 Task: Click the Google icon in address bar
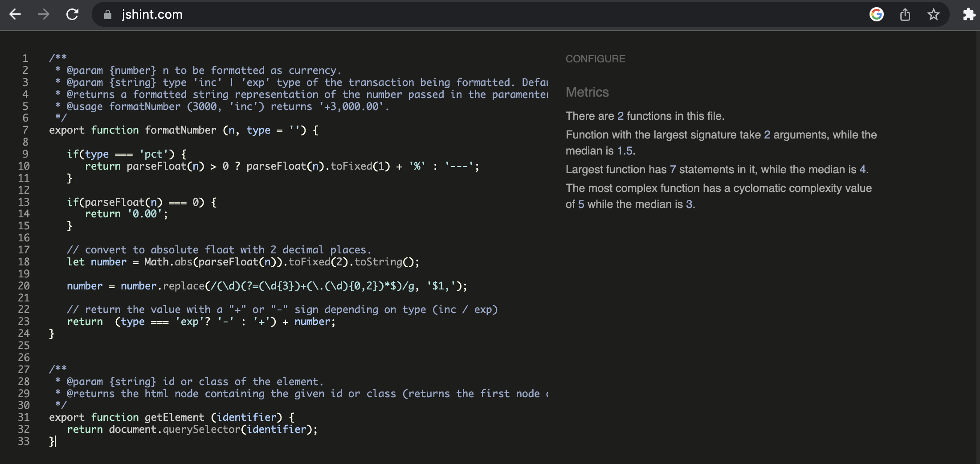coord(876,15)
